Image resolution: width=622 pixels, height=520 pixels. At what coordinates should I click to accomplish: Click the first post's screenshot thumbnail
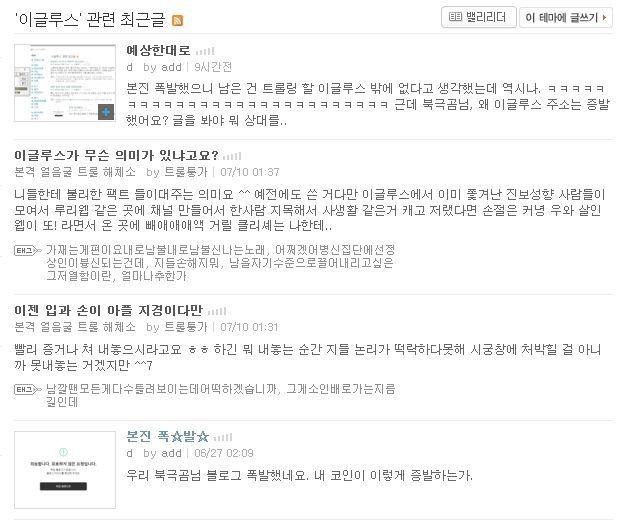point(65,83)
